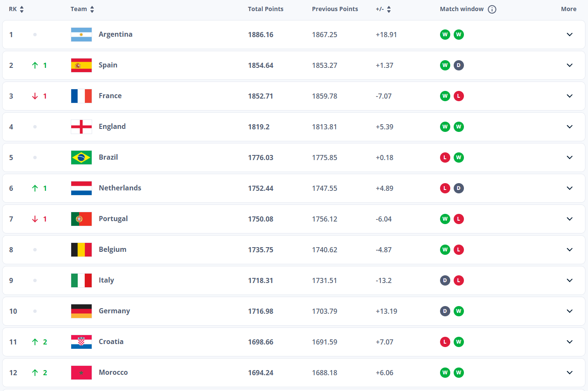Image resolution: width=588 pixels, height=391 pixels.
Task: Click Italy's D match result badge
Action: point(445,280)
